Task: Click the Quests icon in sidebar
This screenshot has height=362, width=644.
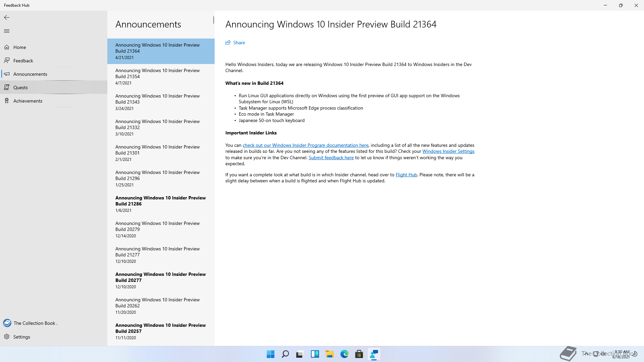Action: coord(7,87)
